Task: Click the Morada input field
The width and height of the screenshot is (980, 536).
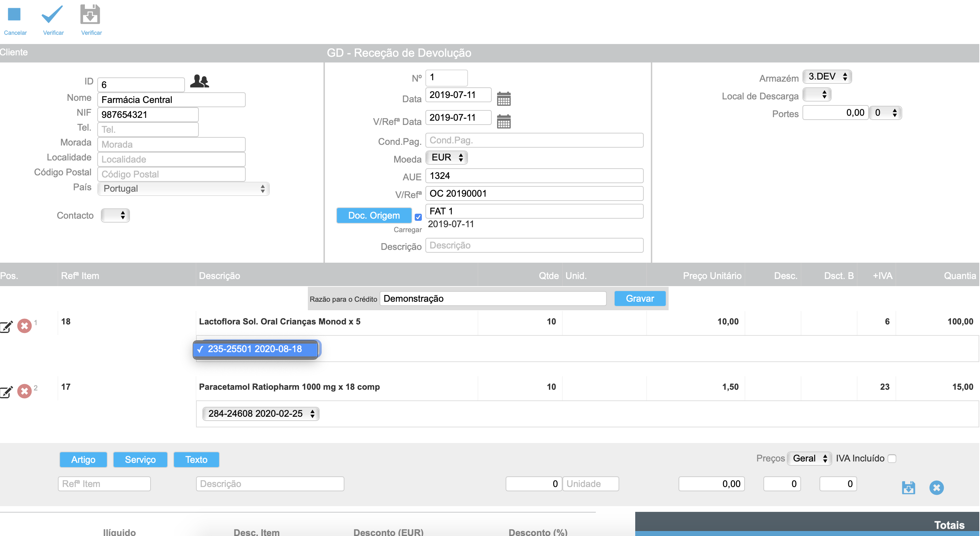Action: pyautogui.click(x=171, y=144)
